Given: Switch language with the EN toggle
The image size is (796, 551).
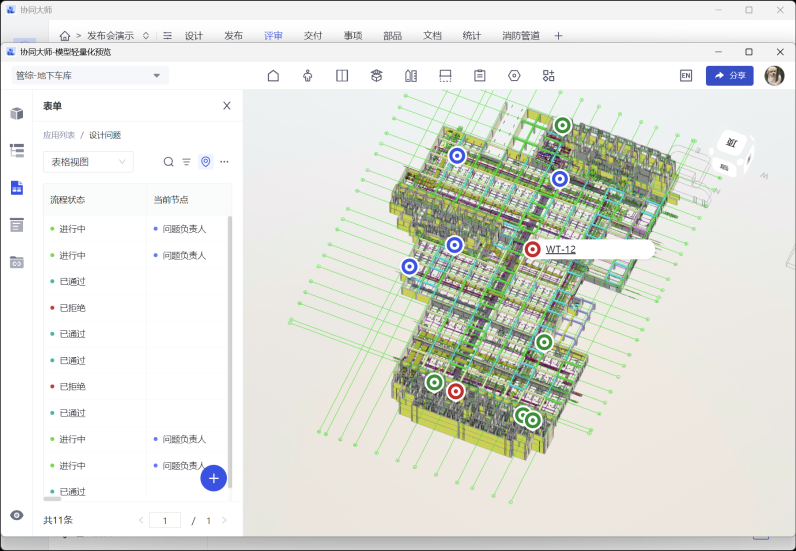Looking at the screenshot, I should point(685,76).
